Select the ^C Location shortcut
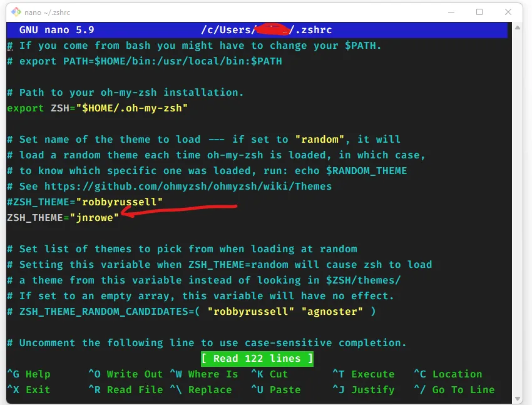The image size is (532, 405). [x=448, y=374]
